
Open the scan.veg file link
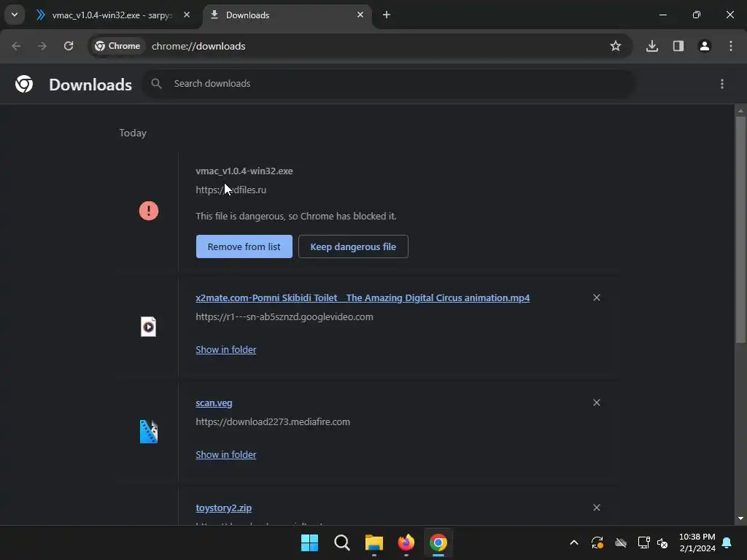point(214,402)
